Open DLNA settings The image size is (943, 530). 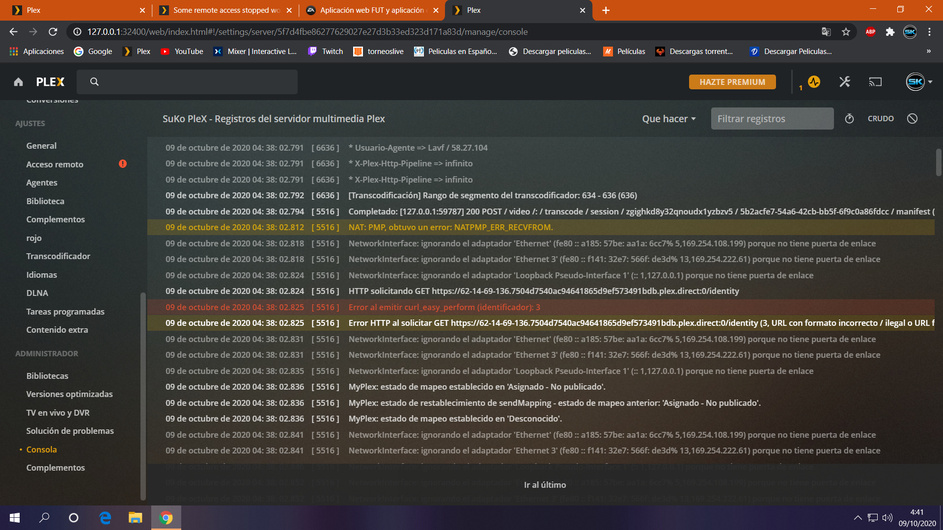click(37, 292)
